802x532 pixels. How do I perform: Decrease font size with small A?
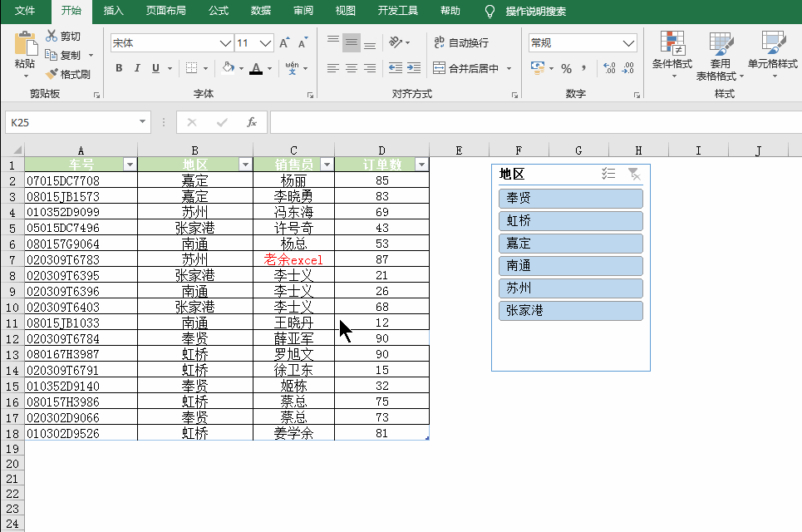click(303, 43)
